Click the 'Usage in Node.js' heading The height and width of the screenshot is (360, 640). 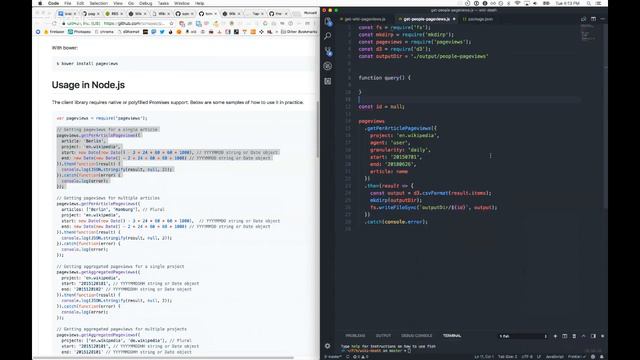[88, 85]
